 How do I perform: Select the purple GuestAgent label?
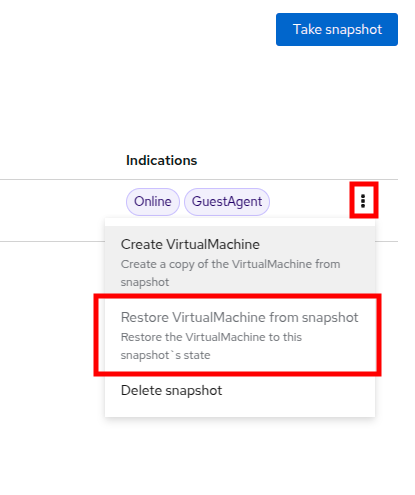(x=227, y=202)
